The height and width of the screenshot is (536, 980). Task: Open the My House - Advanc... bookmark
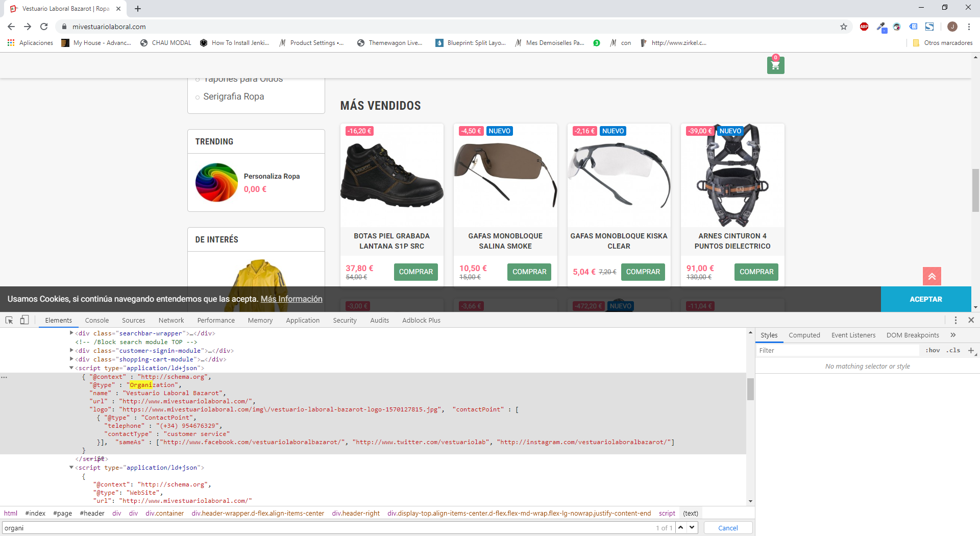[x=96, y=43]
